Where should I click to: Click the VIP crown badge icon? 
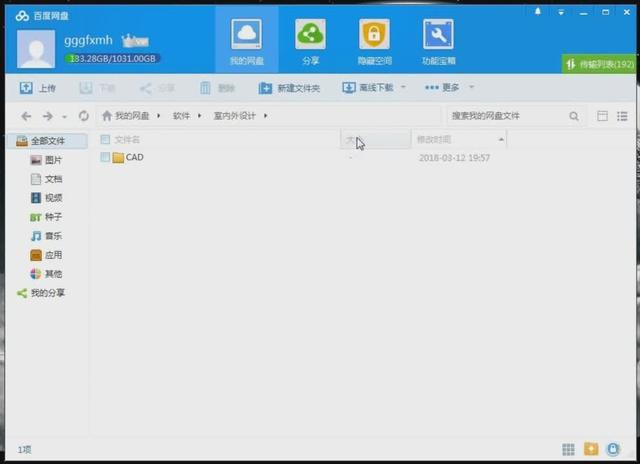[135, 40]
